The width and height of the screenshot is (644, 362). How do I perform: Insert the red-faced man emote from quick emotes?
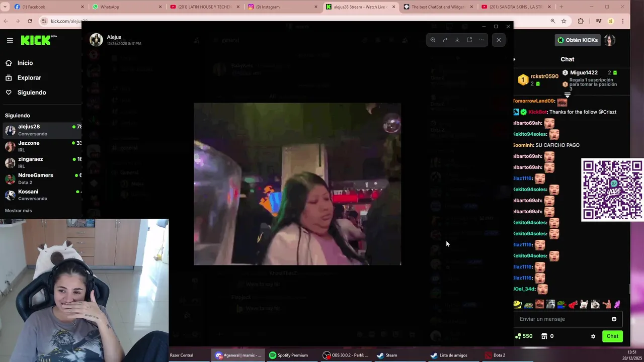539,304
